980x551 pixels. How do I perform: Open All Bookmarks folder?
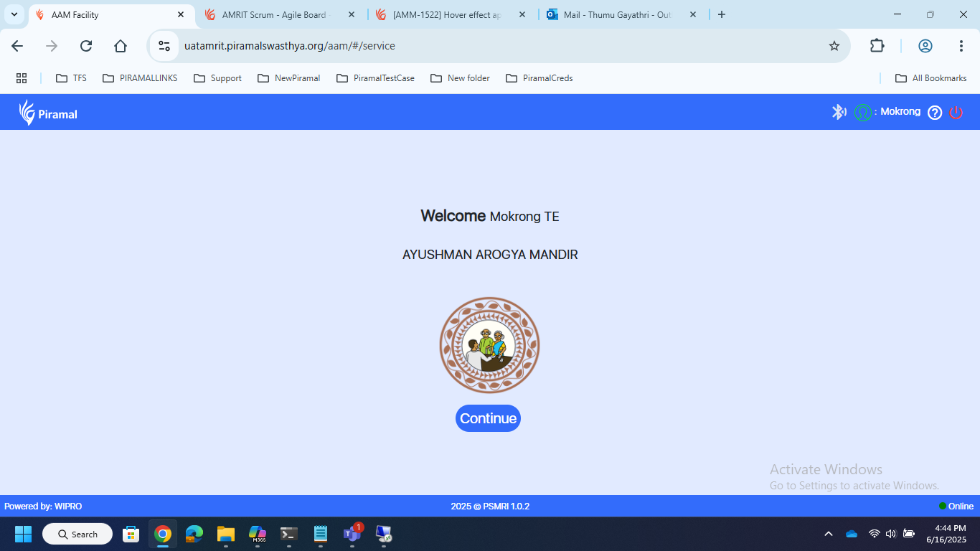[930, 78]
